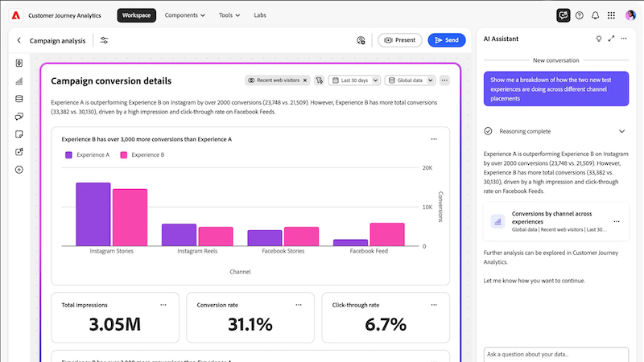Click the Send button
The width and height of the screenshot is (644, 362).
[x=447, y=40]
